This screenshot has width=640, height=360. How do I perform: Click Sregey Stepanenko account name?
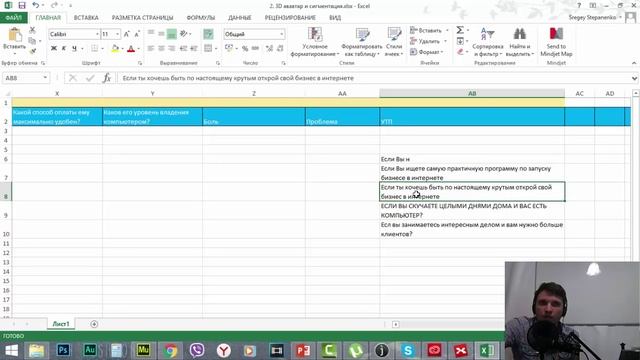[592, 18]
